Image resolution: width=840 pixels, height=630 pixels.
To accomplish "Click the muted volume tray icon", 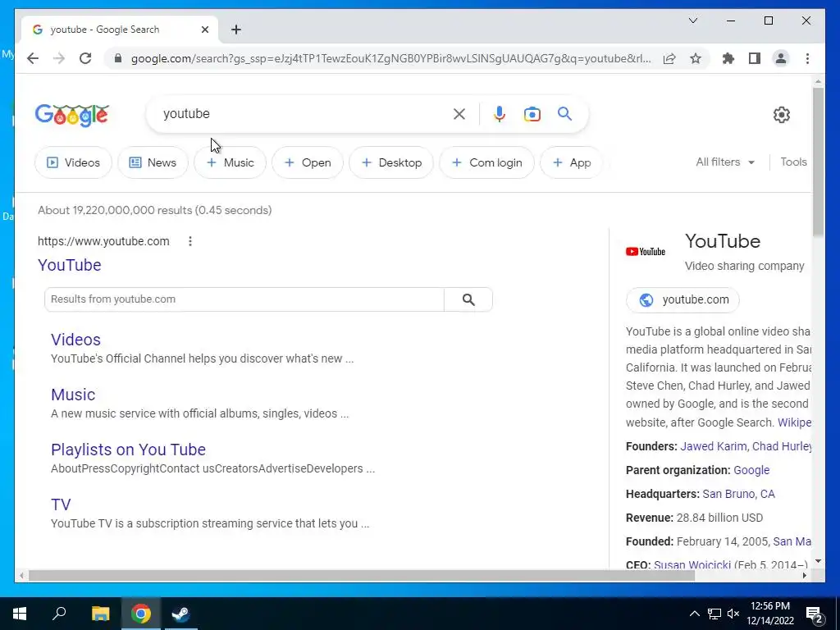I will [733, 614].
